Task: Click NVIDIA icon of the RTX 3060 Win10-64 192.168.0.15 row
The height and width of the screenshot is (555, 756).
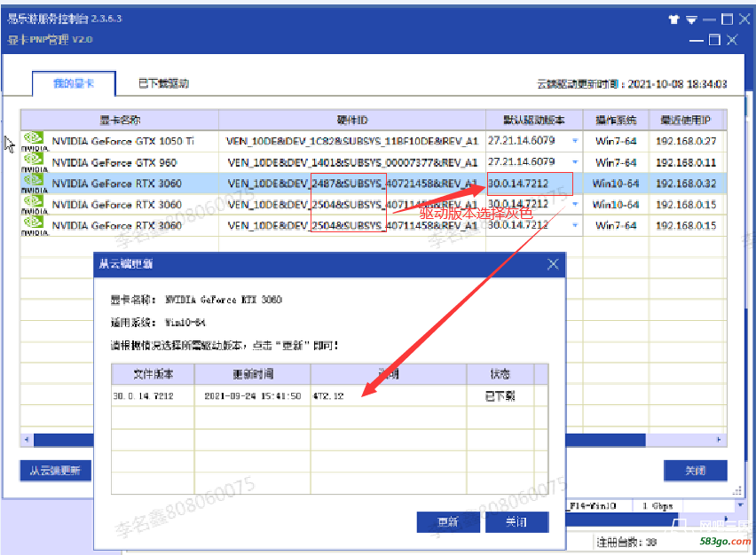Action: (35, 205)
